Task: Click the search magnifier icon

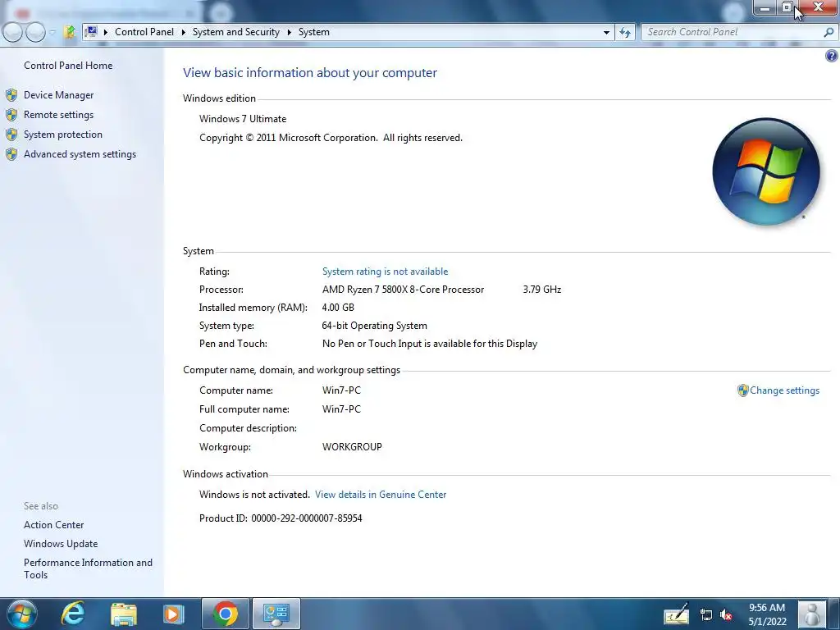Action: [829, 32]
